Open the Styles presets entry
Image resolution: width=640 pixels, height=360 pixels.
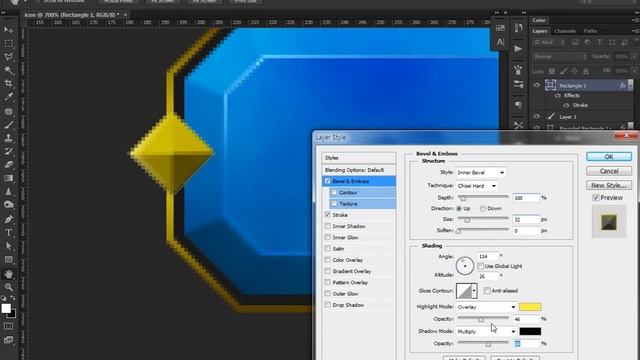[x=359, y=158]
